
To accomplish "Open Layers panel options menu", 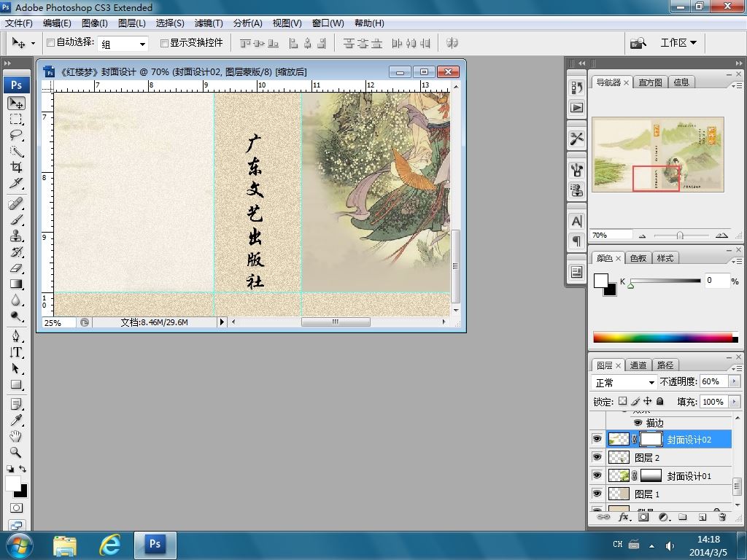I will 737,368.
